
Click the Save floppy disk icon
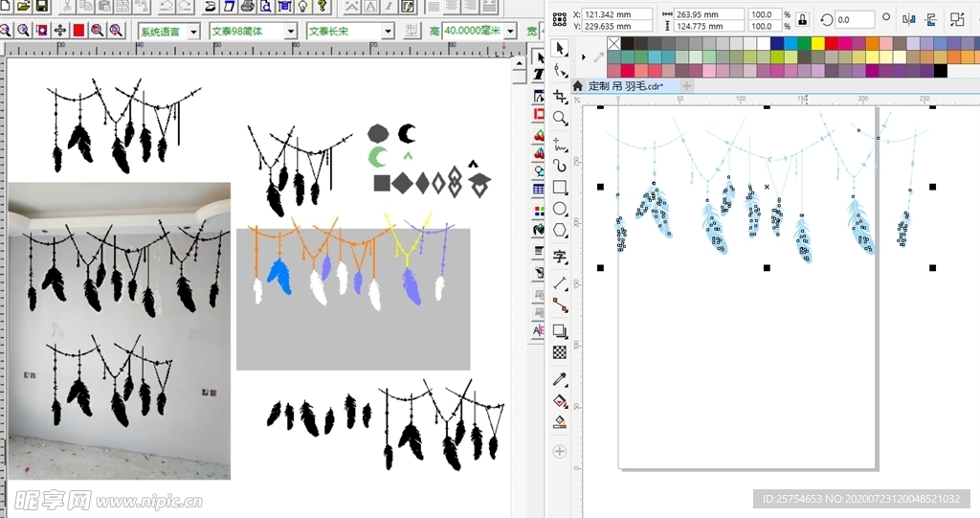coord(41,7)
